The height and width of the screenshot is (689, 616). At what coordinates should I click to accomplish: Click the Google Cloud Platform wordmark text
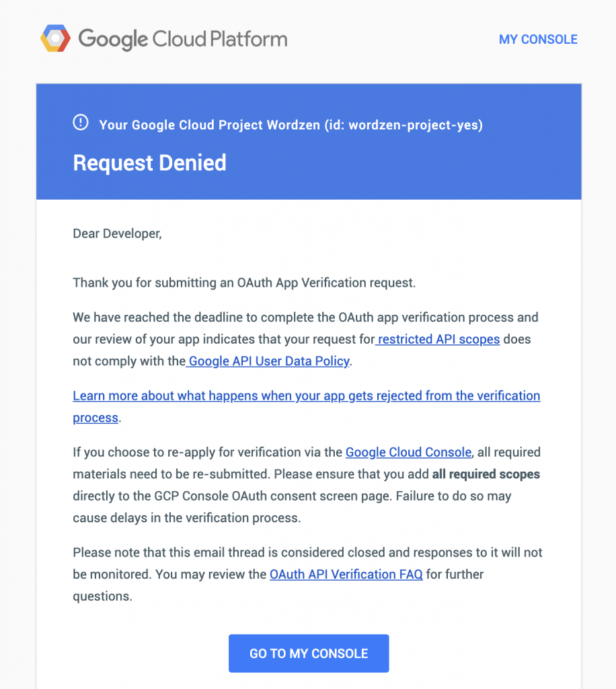(x=183, y=39)
